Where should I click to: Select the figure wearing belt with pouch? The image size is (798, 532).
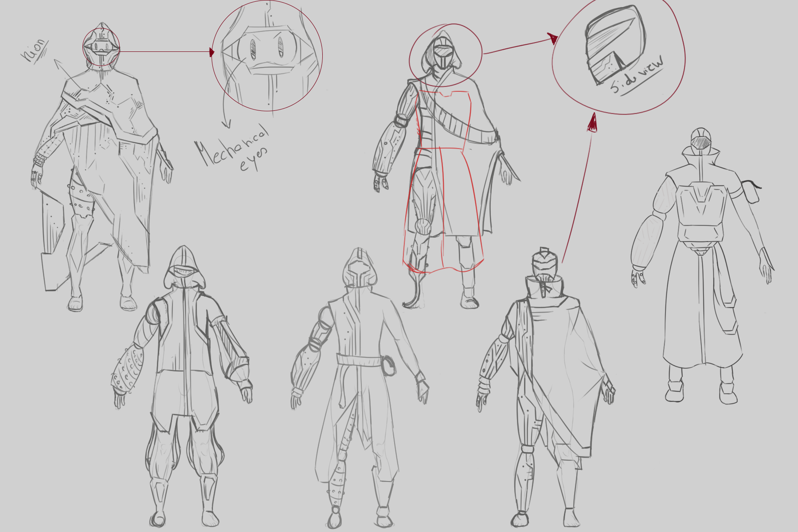[x=359, y=388]
